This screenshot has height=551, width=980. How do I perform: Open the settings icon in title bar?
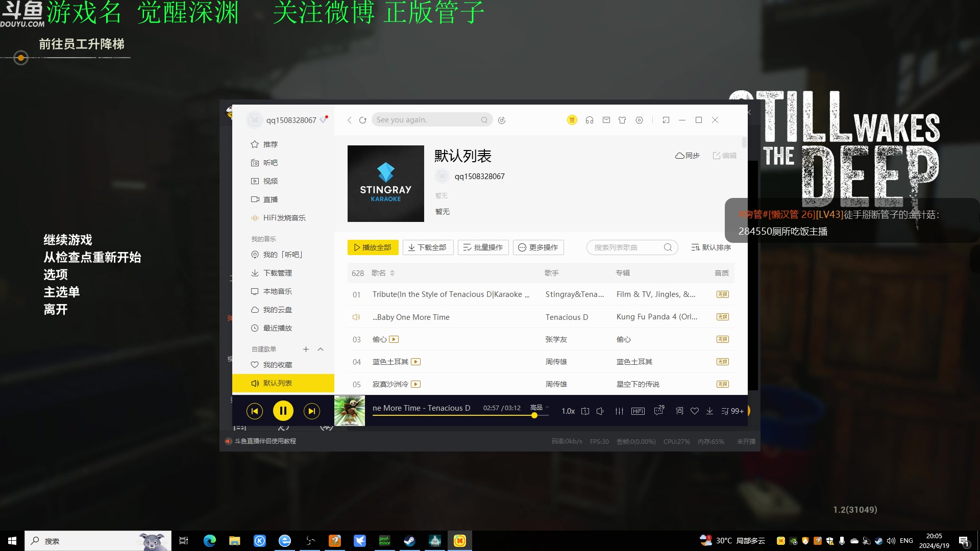[639, 120]
